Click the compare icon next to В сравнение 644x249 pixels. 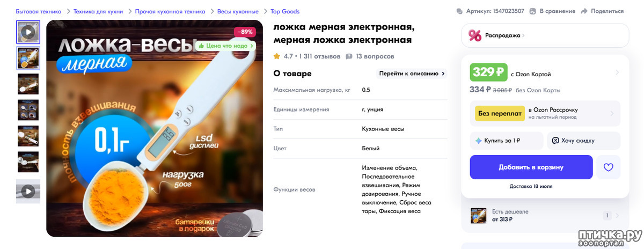pos(533,11)
